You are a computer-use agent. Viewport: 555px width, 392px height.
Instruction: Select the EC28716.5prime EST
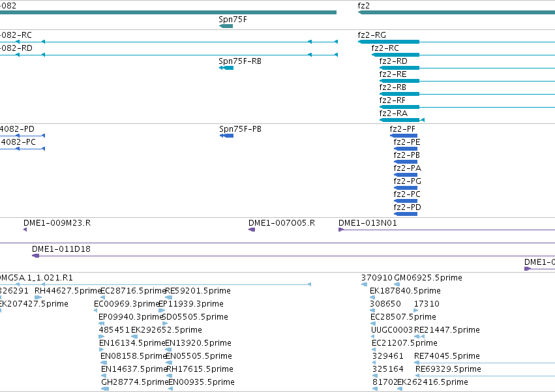102,297
